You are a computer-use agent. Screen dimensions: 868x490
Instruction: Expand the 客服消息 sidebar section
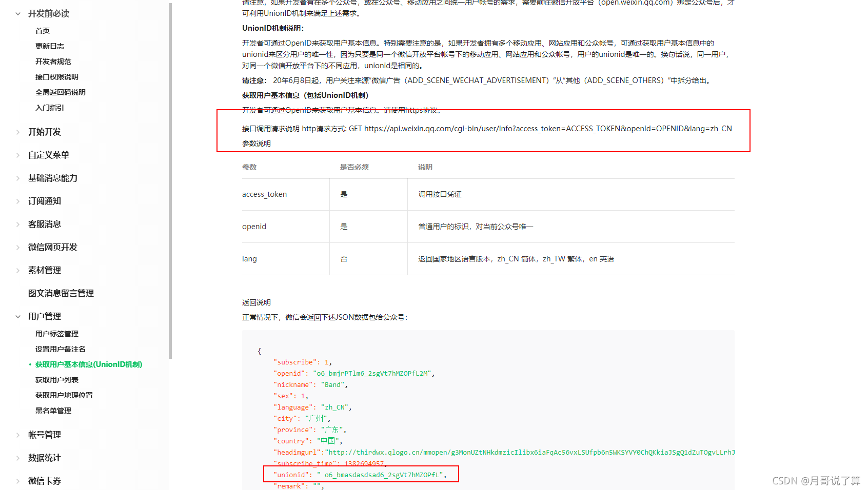coord(45,224)
